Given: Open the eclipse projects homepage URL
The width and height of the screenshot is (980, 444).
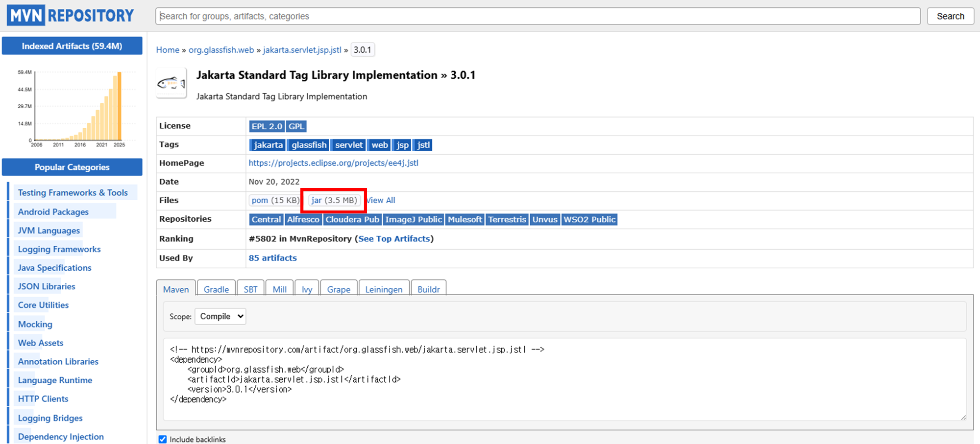Looking at the screenshot, I should tap(333, 163).
